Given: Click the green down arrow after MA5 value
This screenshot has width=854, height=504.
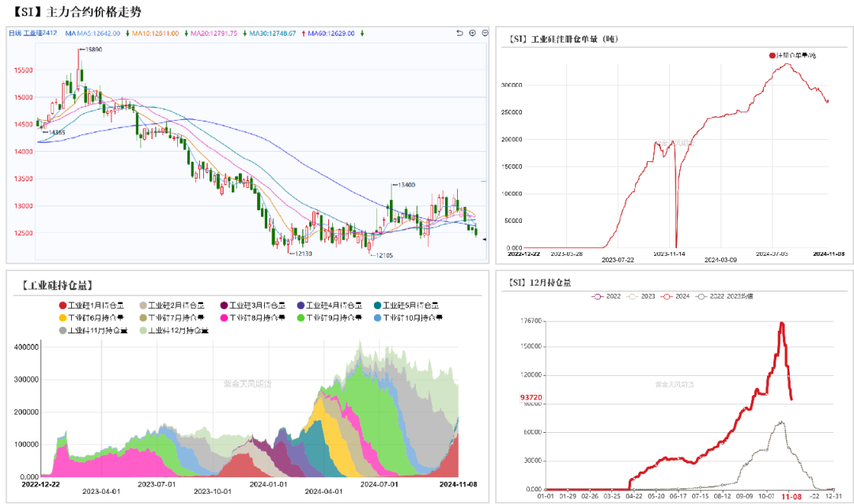Looking at the screenshot, I should 127,33.
